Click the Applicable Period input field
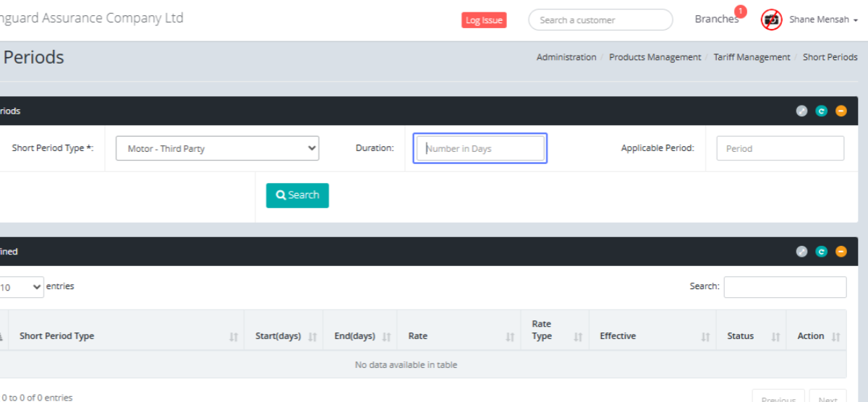 click(x=780, y=148)
